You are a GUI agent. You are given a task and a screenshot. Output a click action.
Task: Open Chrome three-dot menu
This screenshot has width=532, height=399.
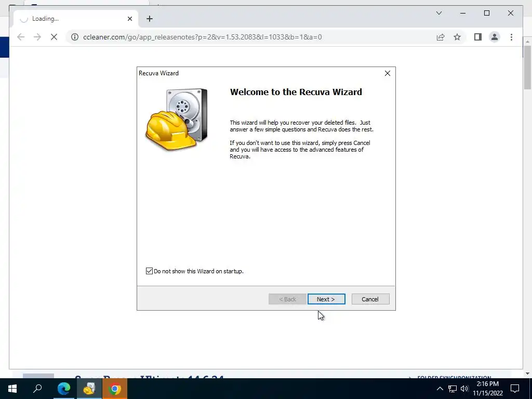(511, 37)
